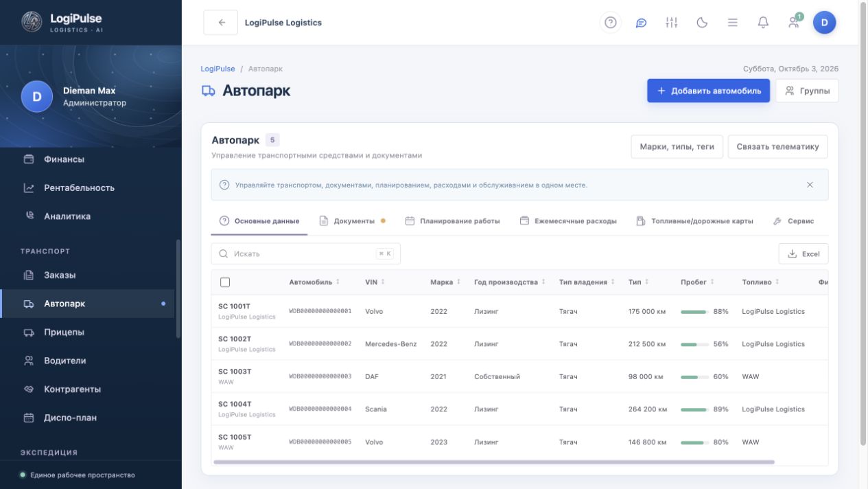Sort by Автомобиль column

point(314,282)
